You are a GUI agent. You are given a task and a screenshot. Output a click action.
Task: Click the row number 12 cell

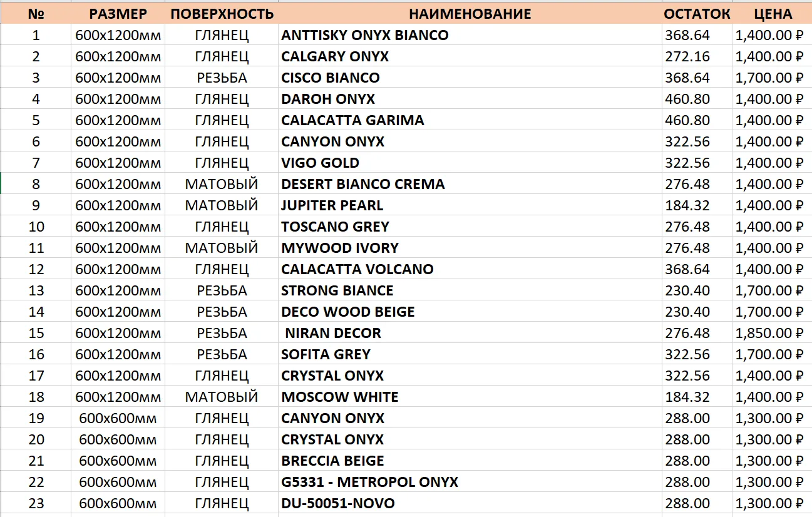[x=36, y=269]
